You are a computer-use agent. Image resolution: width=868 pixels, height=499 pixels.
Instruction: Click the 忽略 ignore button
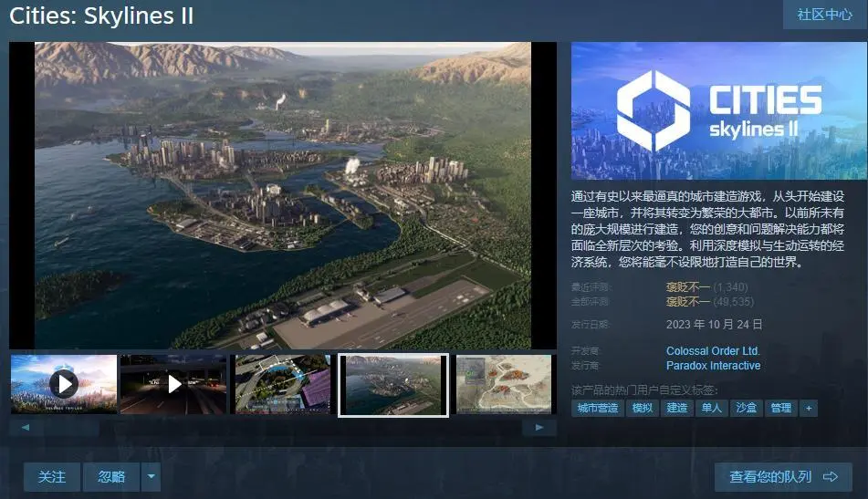pyautogui.click(x=111, y=477)
